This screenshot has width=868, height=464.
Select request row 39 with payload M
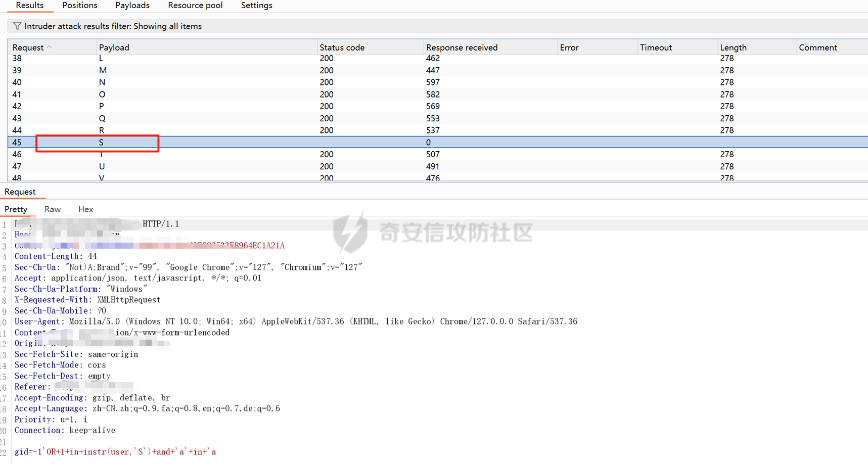point(438,70)
